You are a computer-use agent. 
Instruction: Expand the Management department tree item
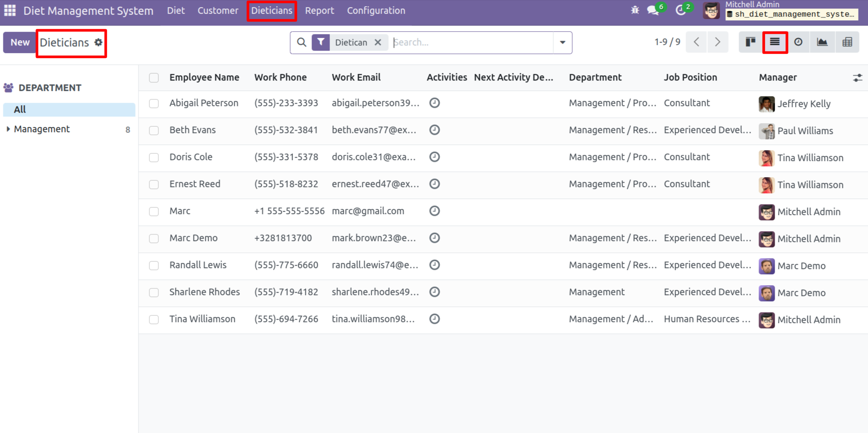tap(8, 129)
